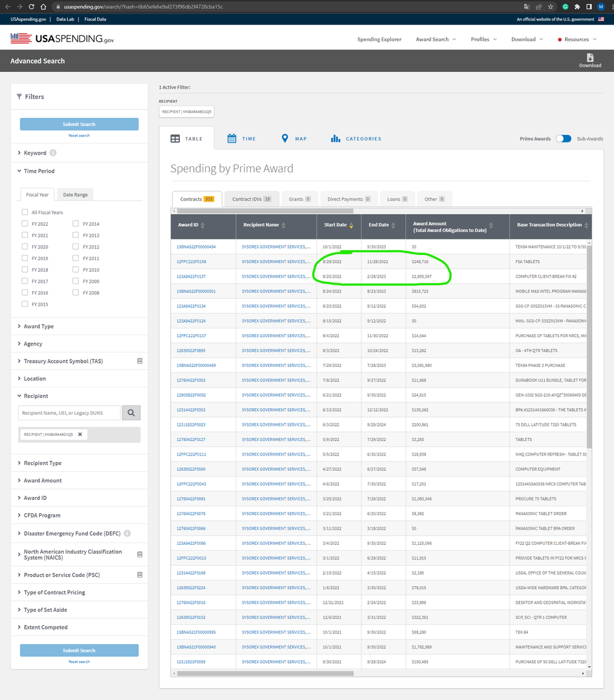Viewport: 614px width, 700px height.
Task: Click the Time view calendar icon
Action: click(232, 139)
